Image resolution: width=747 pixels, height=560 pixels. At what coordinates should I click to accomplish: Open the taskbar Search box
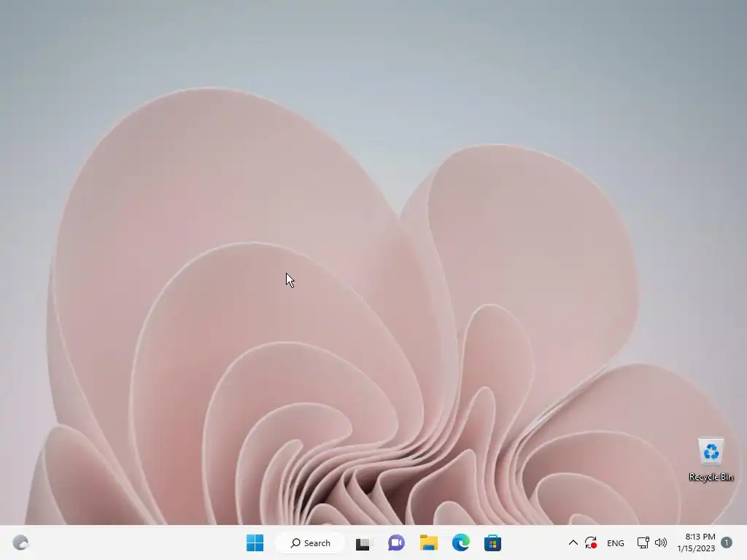pos(310,542)
